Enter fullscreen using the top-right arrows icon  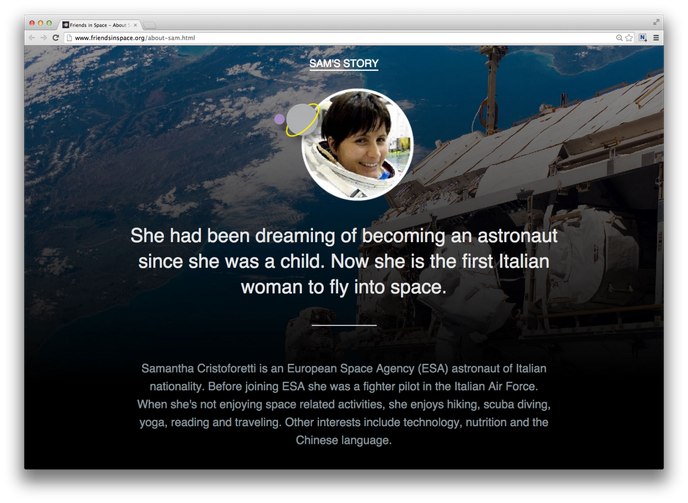click(x=656, y=22)
